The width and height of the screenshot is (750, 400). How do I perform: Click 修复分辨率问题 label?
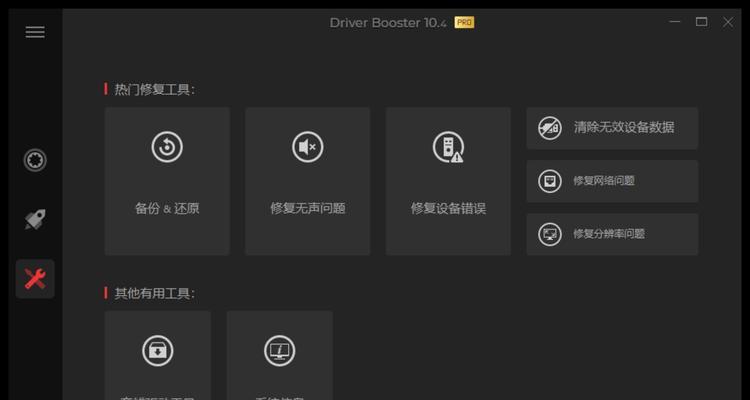(609, 234)
